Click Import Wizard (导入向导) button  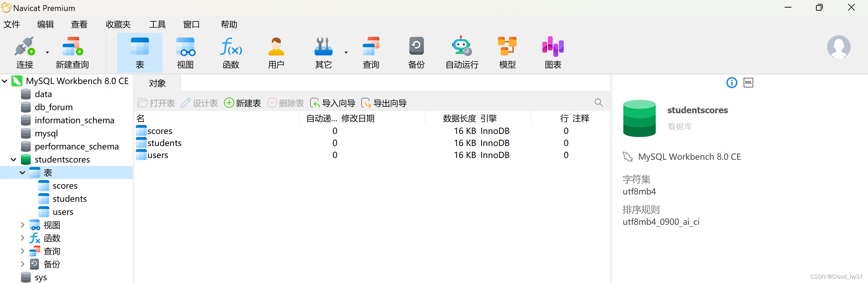pyautogui.click(x=333, y=103)
